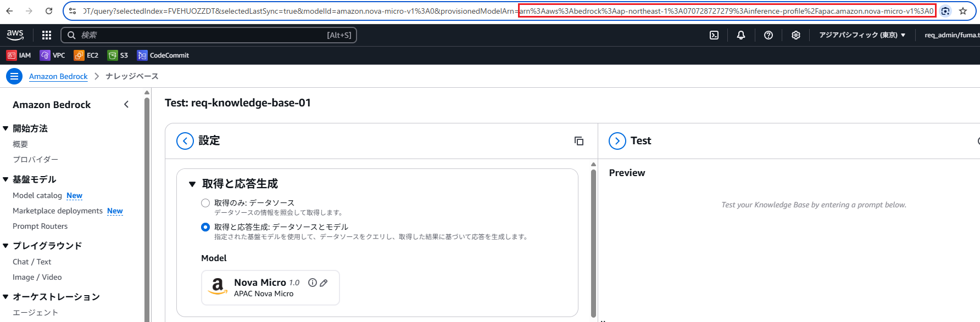
Task: Collapse the Amazon Bedrock side navigation
Action: (126, 104)
